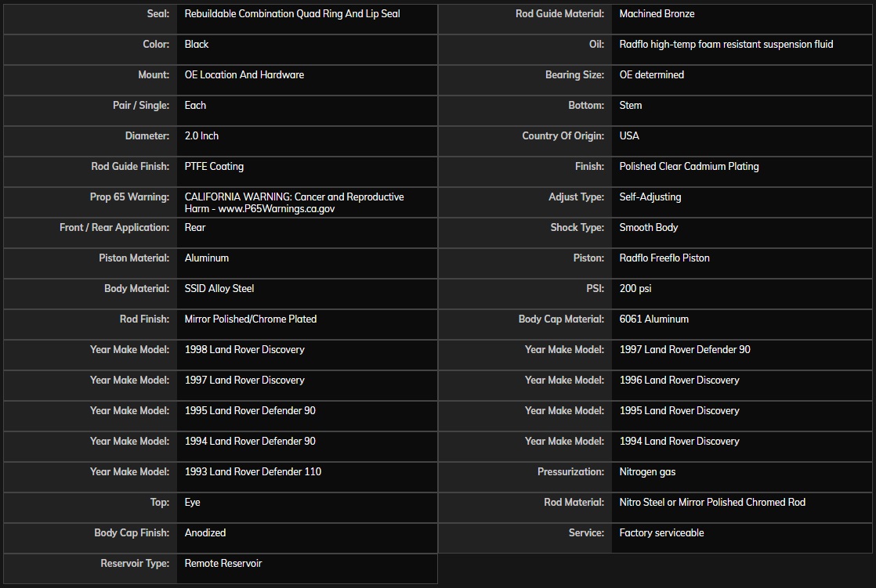This screenshot has width=876, height=588.
Task: Click the 'Reservoir Type:' label
Action: (x=135, y=564)
